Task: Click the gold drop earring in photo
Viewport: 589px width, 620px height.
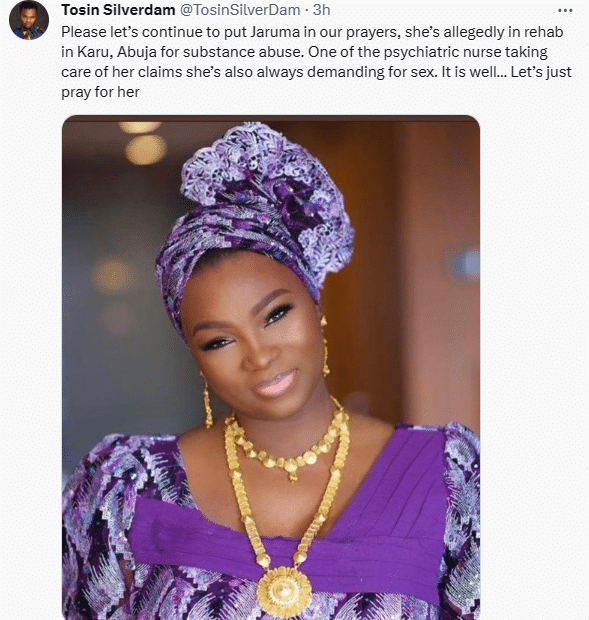Action: (x=208, y=403)
